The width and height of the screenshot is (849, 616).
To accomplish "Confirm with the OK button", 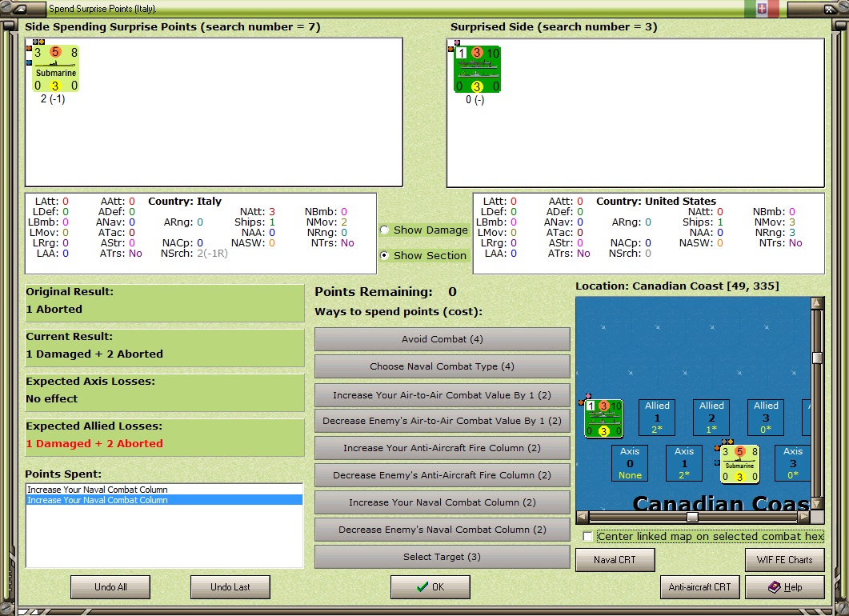I will (431, 587).
